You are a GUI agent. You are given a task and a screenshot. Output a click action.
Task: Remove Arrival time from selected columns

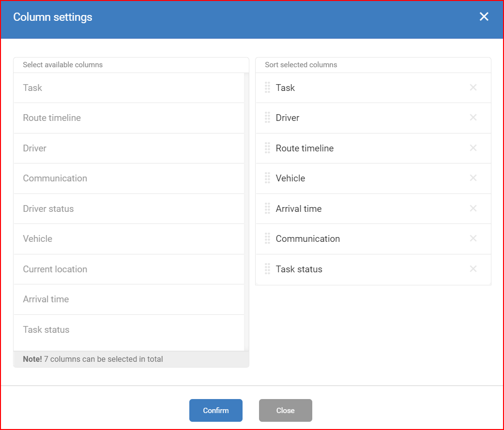pyautogui.click(x=473, y=208)
